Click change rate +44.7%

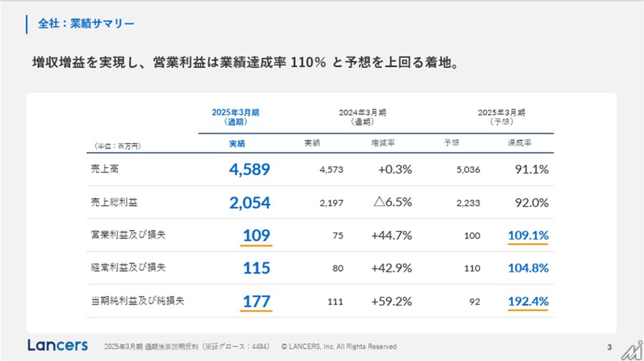click(x=391, y=235)
